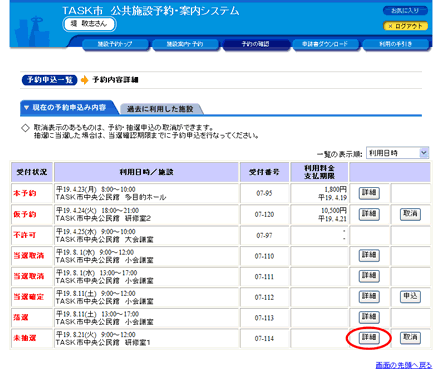Click the ログアウト logout button
The height and width of the screenshot is (379, 440).
coord(405,26)
